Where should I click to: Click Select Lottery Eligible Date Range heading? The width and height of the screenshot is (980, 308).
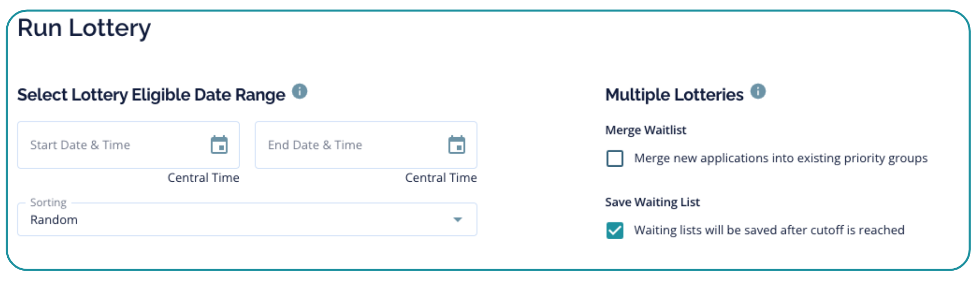click(151, 95)
